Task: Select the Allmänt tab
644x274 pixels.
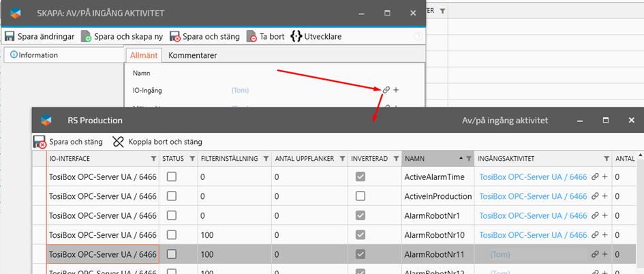Action: 144,55
